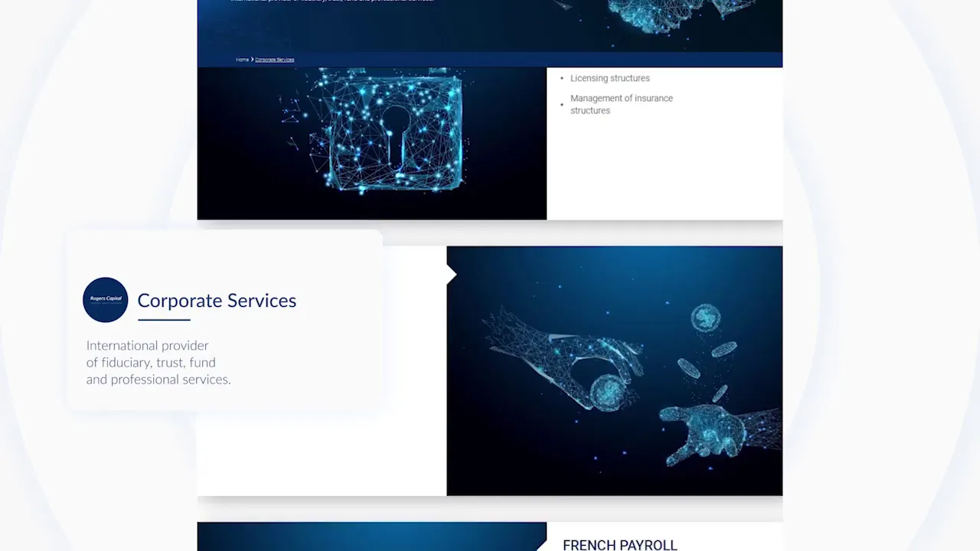Click the Licensing structures bullet item
980x551 pixels.
[609, 78]
